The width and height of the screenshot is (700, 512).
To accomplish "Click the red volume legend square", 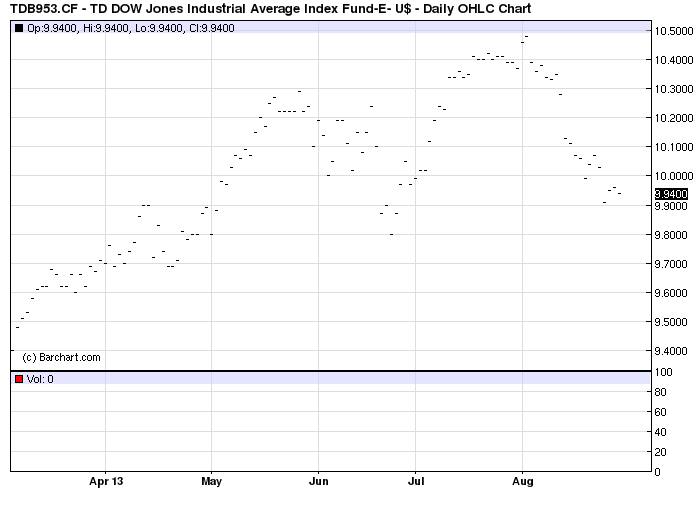I will coord(19,379).
